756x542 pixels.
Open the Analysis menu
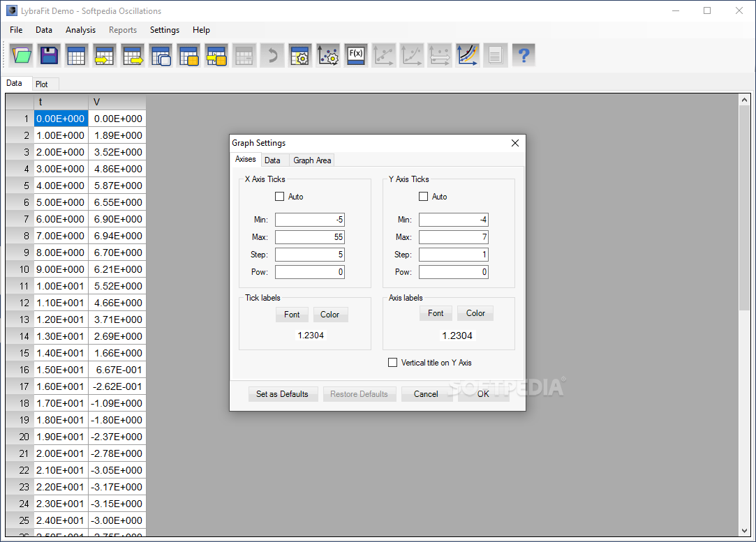80,30
